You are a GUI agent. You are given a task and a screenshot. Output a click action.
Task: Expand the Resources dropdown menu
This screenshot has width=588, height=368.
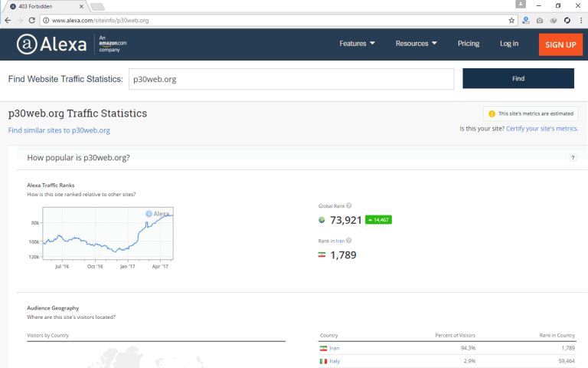416,44
